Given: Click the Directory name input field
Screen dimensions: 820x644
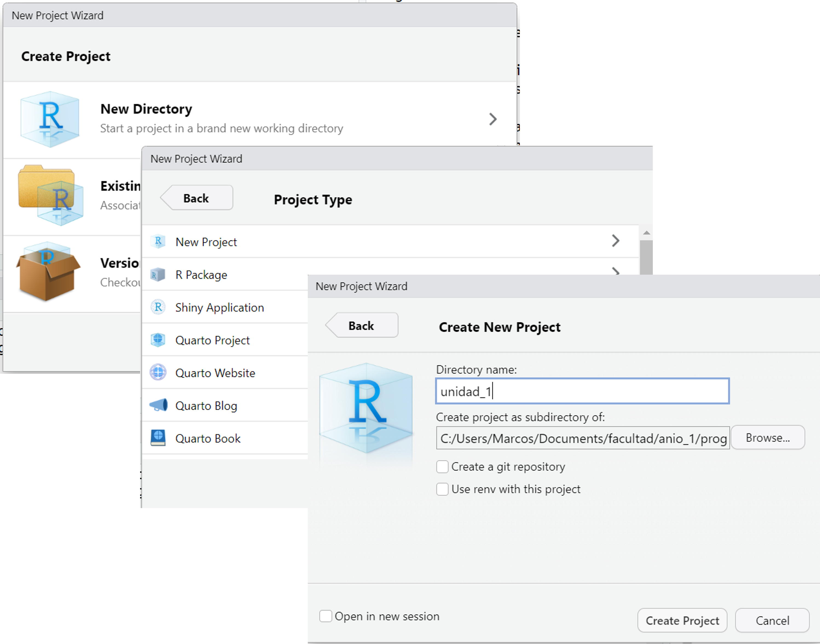Looking at the screenshot, I should [x=583, y=391].
